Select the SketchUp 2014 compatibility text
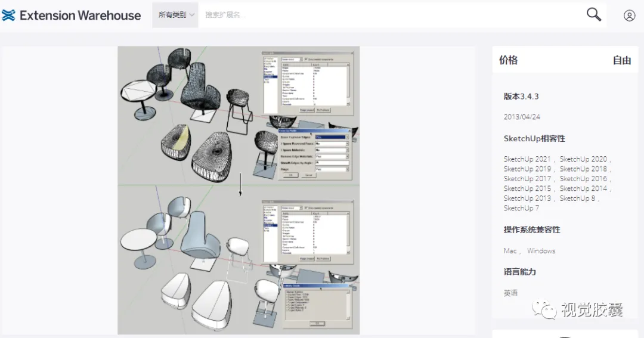644x338 pixels. coord(583,188)
